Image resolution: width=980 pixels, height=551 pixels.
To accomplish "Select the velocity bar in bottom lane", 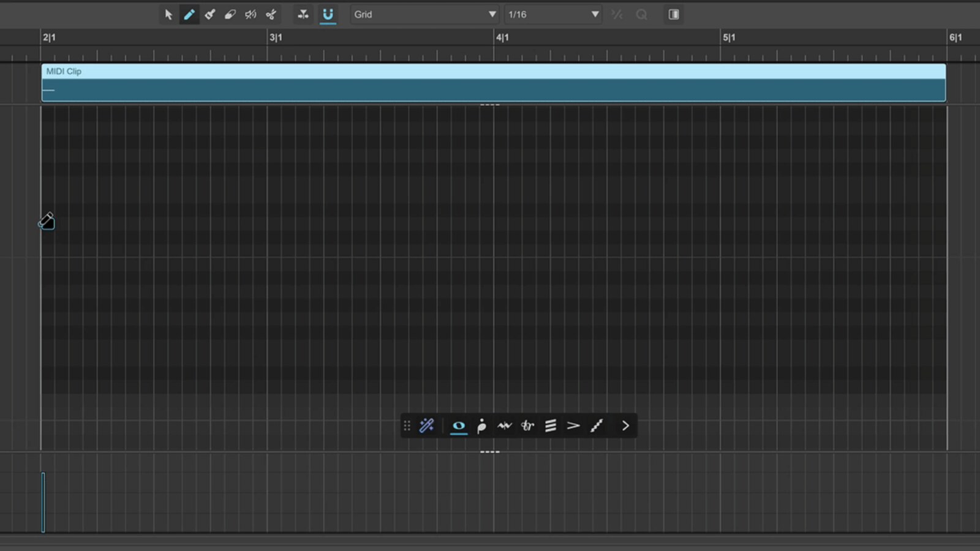I will [x=43, y=502].
